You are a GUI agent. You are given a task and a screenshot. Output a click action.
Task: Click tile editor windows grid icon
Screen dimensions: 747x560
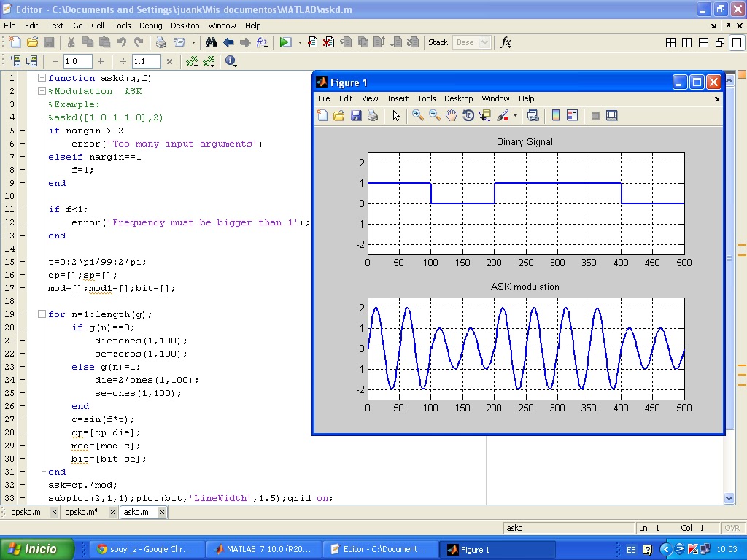[x=670, y=43]
